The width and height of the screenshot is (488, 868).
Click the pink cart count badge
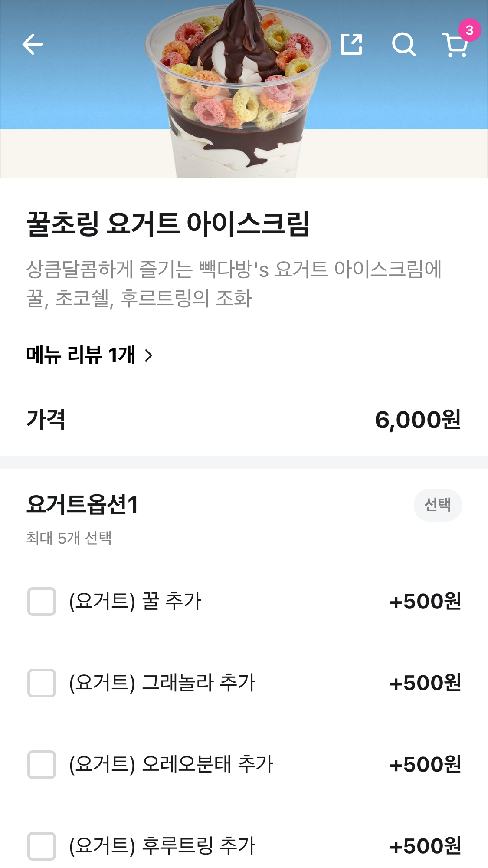click(469, 30)
